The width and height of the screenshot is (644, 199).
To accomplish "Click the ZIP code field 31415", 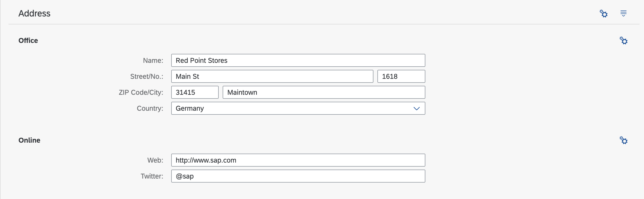I will [195, 92].
